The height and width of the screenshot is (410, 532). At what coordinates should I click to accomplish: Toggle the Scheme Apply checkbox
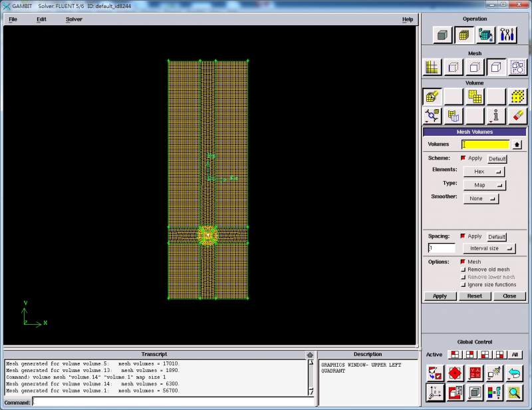click(464, 158)
